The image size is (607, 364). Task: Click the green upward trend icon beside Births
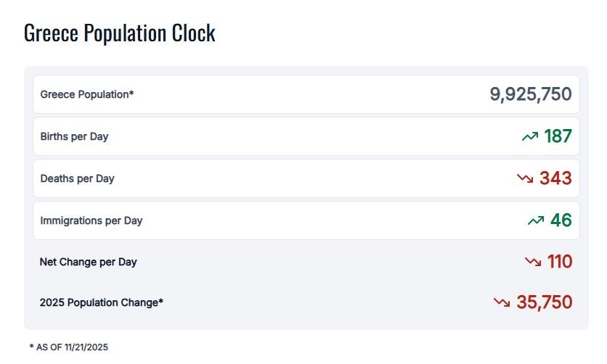530,136
